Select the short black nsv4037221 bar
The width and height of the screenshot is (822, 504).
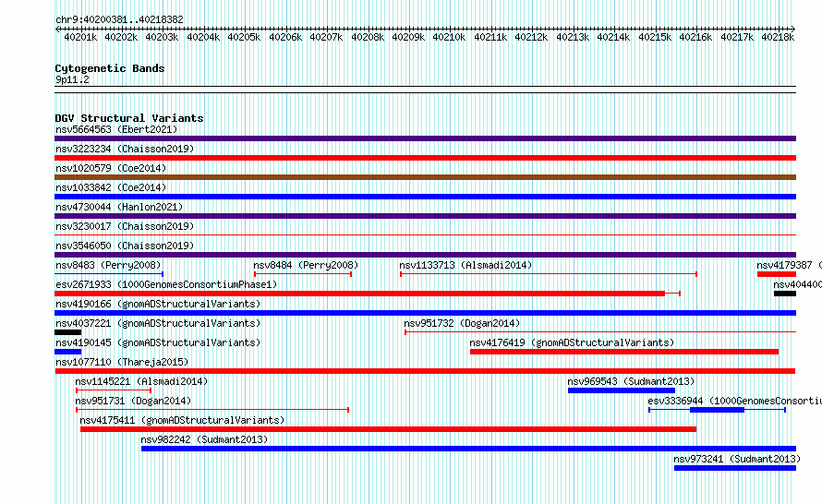(67, 332)
